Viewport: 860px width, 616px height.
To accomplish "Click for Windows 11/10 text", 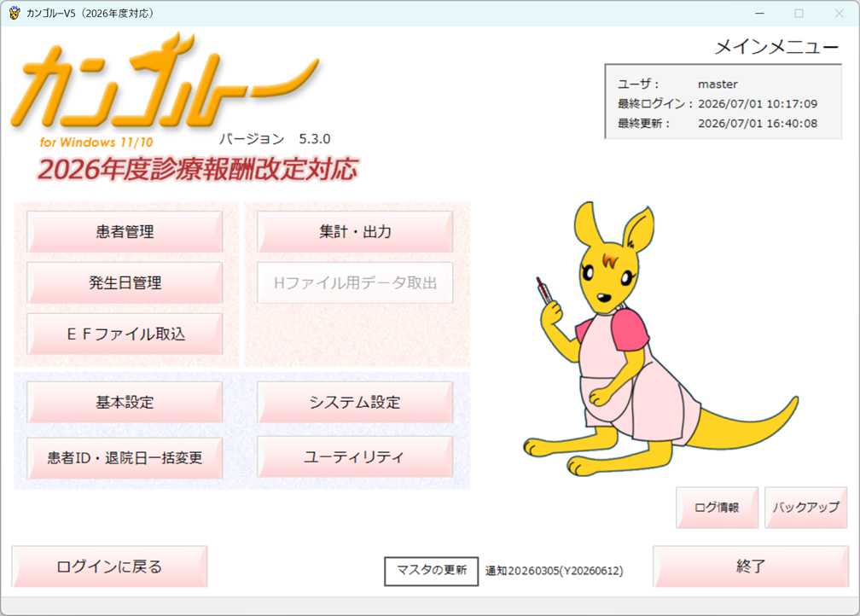I will pyautogui.click(x=96, y=142).
